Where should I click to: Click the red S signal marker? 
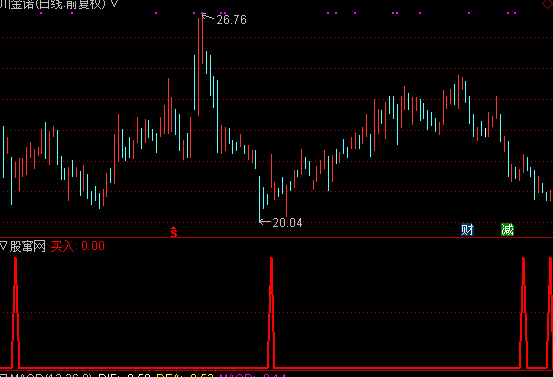174,232
